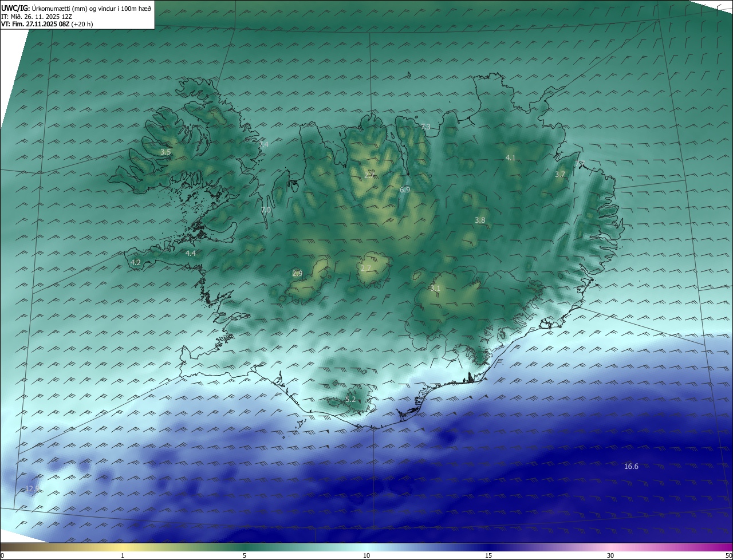733x560 pixels.
Task: Click the 4.4 value label
Action: point(191,253)
